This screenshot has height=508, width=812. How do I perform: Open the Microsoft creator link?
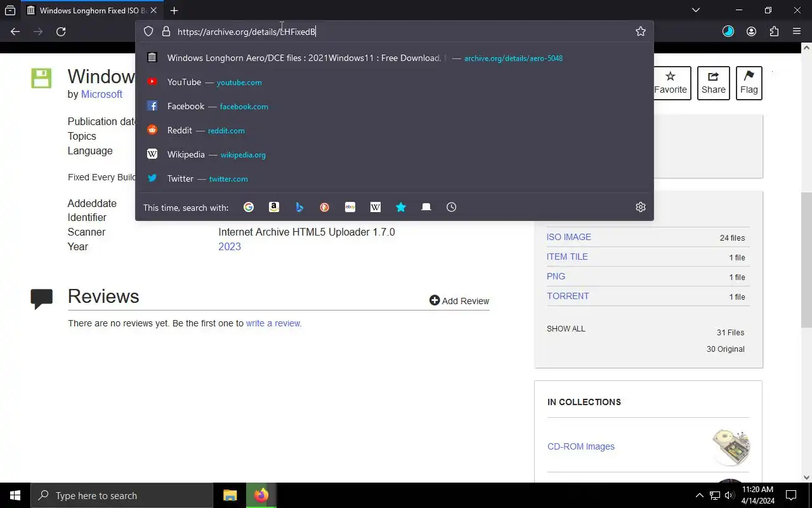coord(101,94)
